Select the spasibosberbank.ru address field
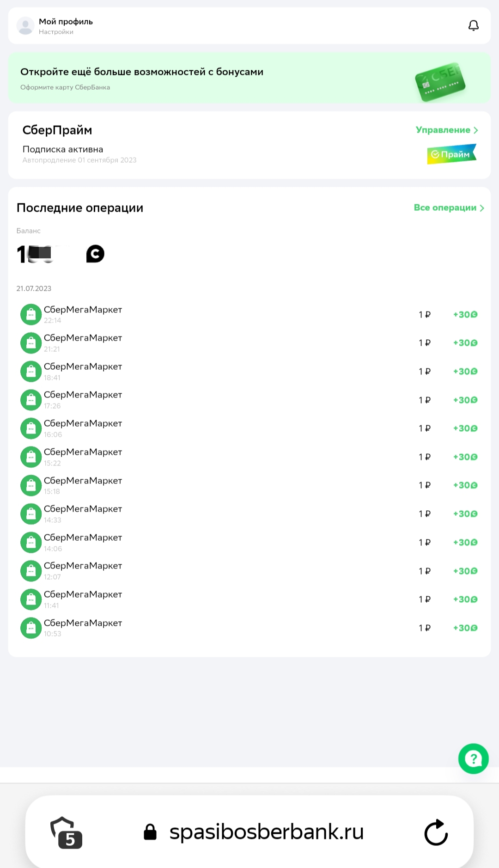 tap(267, 832)
